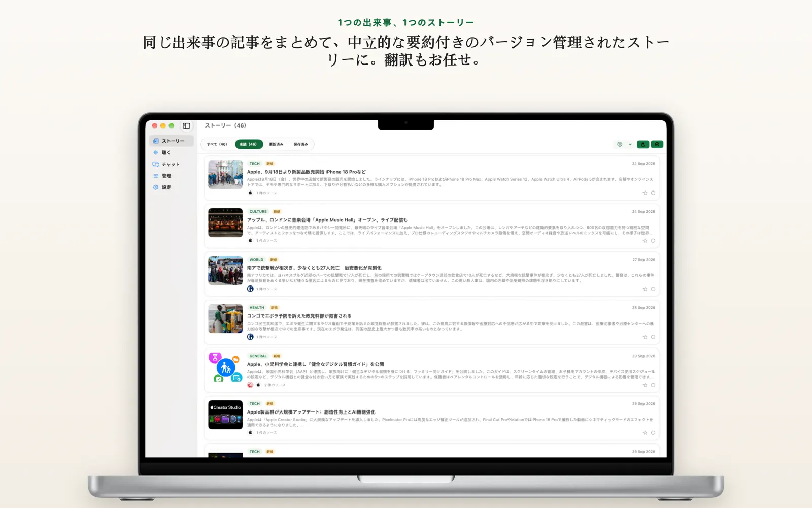Click the green refresh button
Screen dimensions: 812x508
point(643,144)
